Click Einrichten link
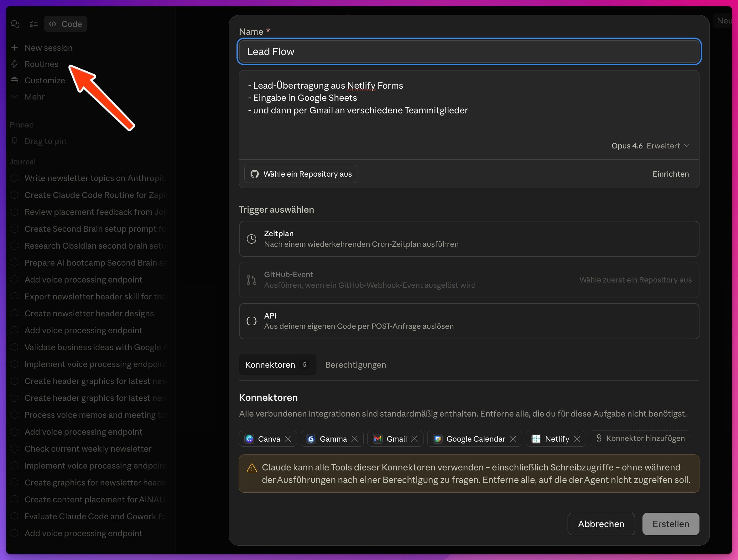 [x=670, y=174]
